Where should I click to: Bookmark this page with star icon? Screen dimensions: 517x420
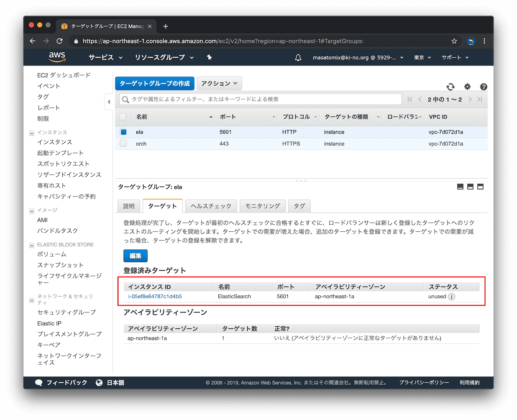click(454, 41)
